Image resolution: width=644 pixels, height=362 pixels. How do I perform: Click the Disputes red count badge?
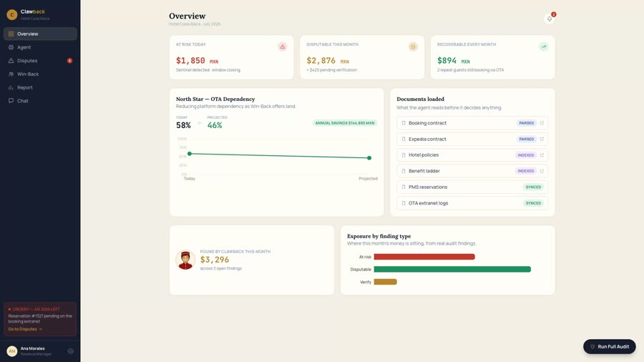(x=70, y=61)
